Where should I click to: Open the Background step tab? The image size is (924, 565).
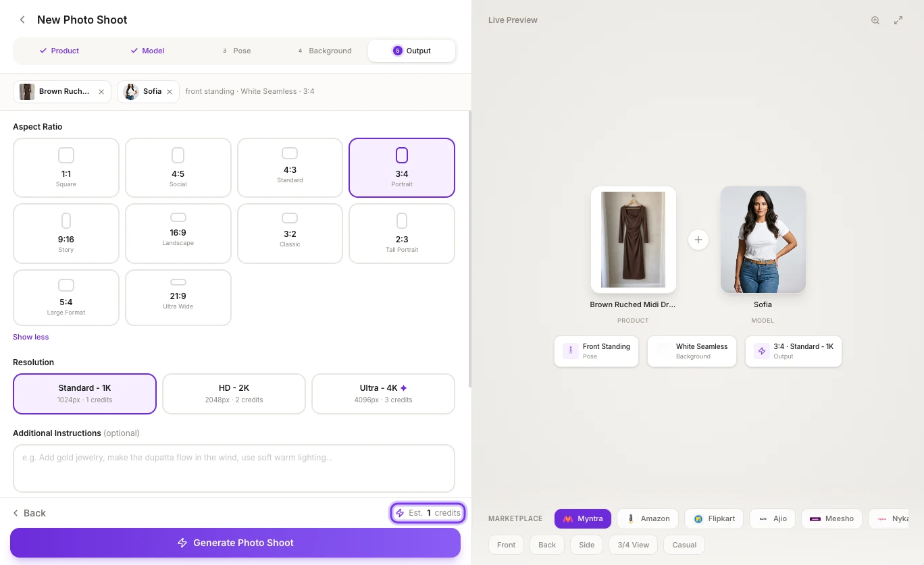[325, 51]
